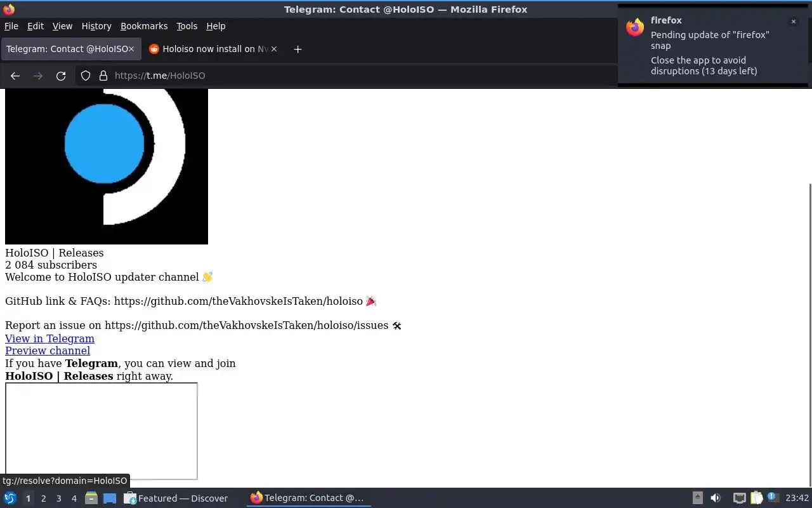Open the Edit menu
This screenshot has height=508, width=812.
tap(36, 26)
